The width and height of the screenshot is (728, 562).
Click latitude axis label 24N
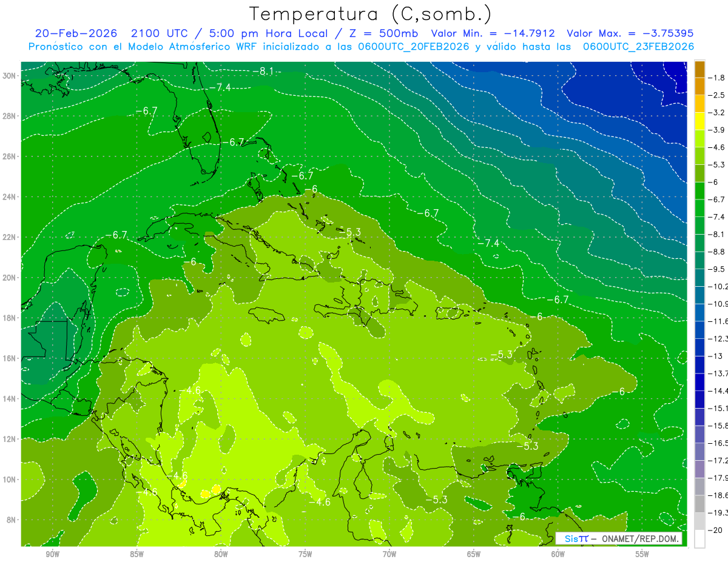[9, 197]
